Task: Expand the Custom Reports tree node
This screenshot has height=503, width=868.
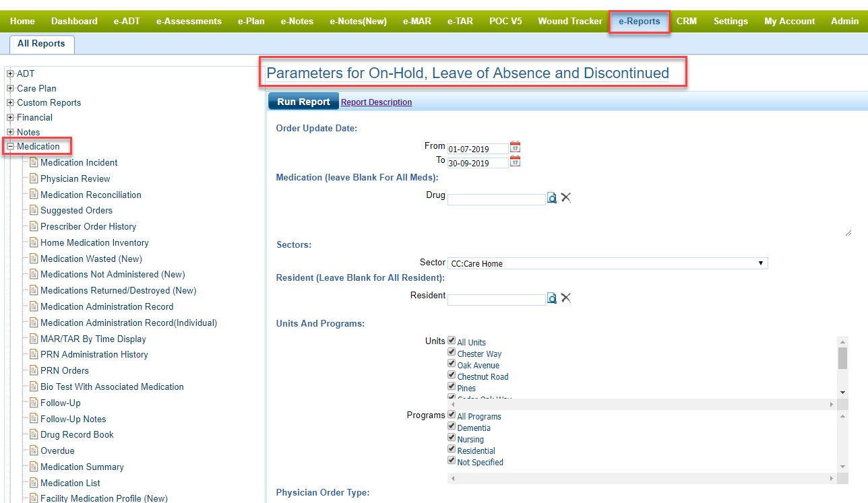Action: (x=10, y=103)
